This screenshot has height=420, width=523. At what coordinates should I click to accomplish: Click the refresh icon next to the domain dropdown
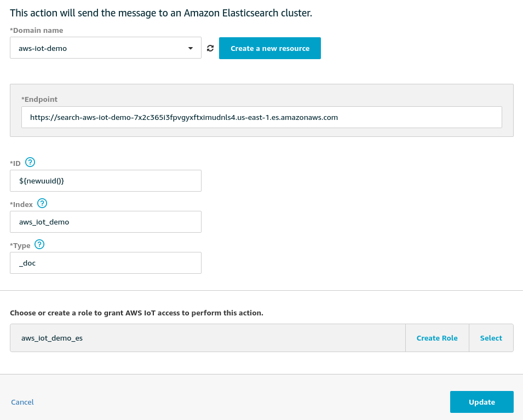point(210,48)
